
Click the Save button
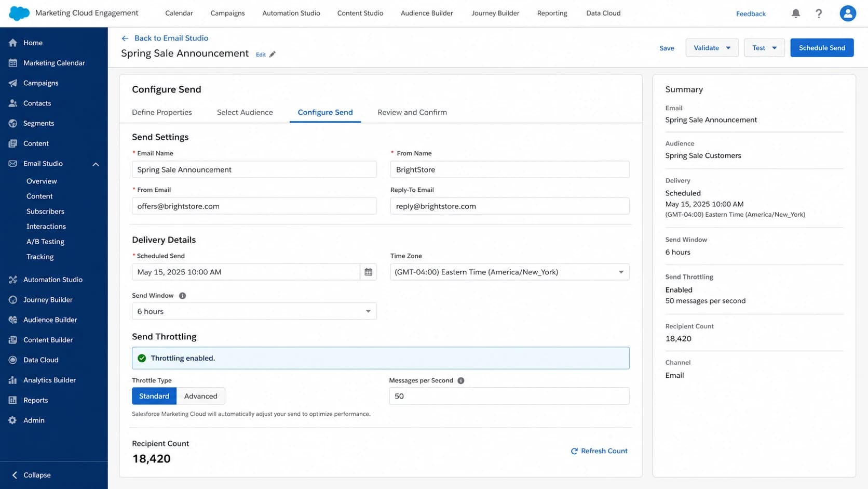click(x=667, y=48)
